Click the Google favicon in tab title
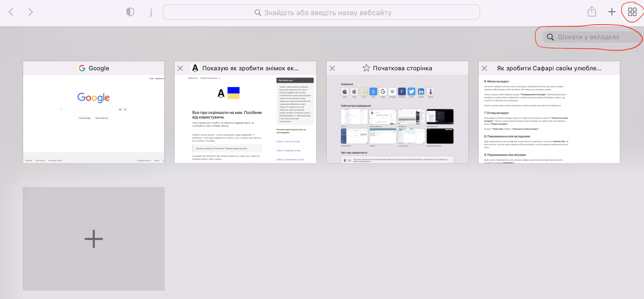 [82, 68]
